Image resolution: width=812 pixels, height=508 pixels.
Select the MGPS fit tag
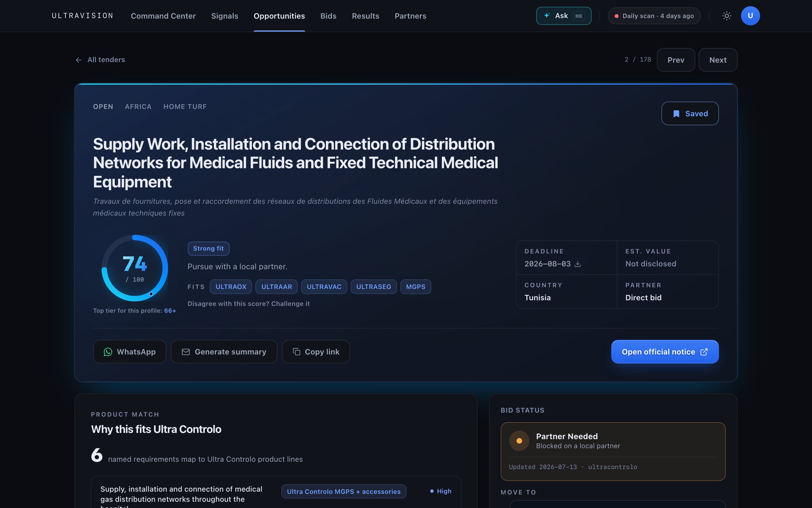pos(415,286)
